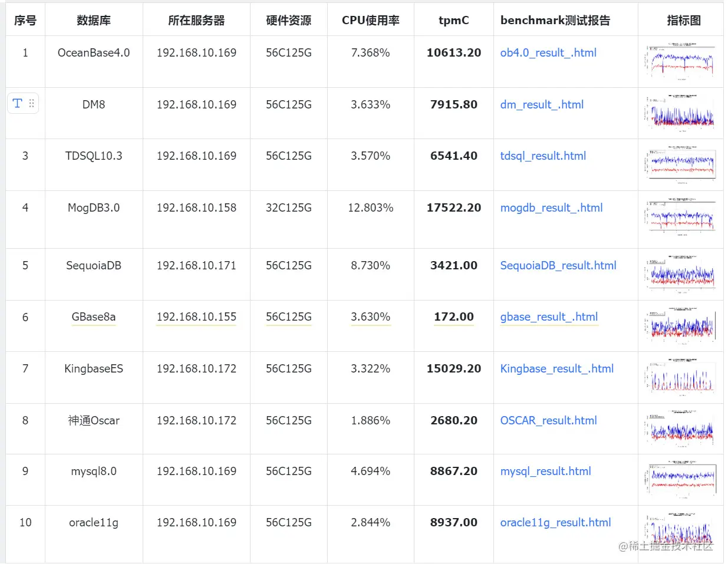Open the ob4.0_result_.html report link
This screenshot has height=567, width=728.
[548, 52]
